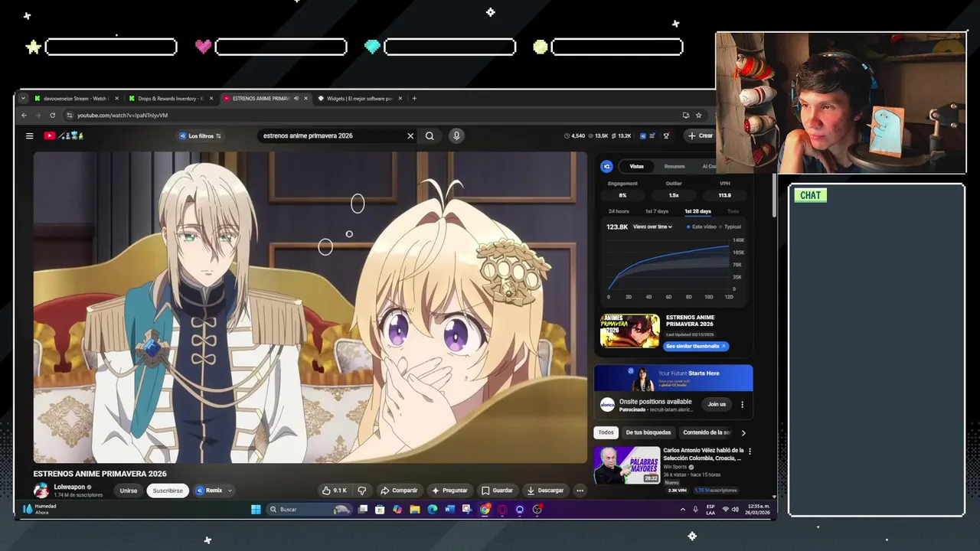This screenshot has height=551, width=980.
Task: Open a new browser tab
Action: point(414,98)
